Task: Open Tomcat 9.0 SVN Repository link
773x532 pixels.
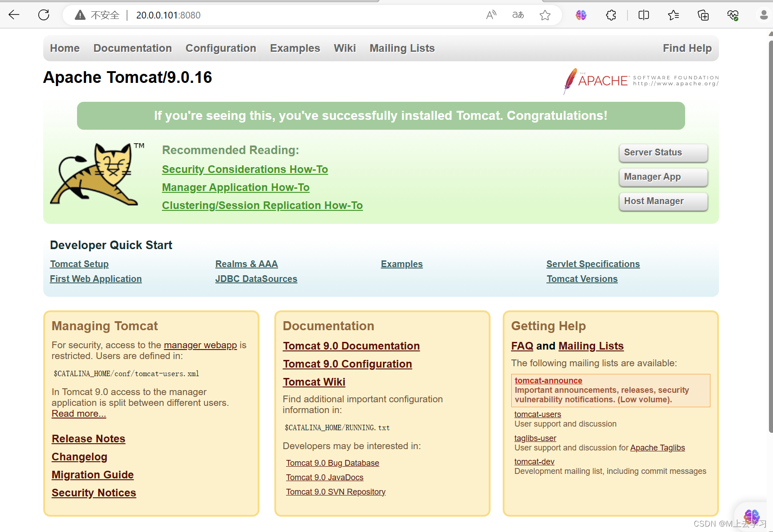Action: point(336,492)
